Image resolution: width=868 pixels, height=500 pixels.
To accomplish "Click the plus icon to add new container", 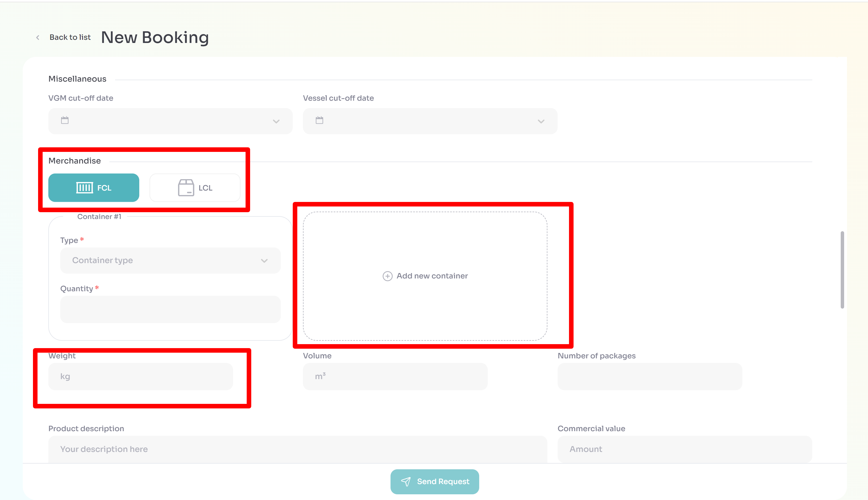I will (x=387, y=276).
